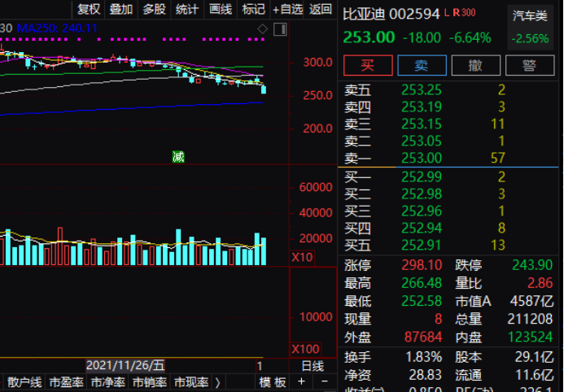Click the 市值A value 4587亿
The image size is (564, 392).
tap(531, 301)
